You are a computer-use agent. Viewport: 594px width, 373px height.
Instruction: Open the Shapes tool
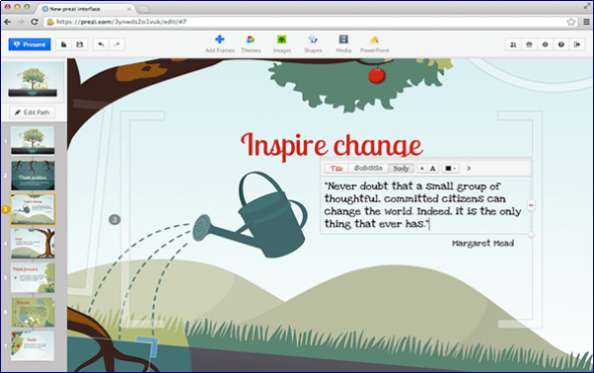[x=313, y=44]
